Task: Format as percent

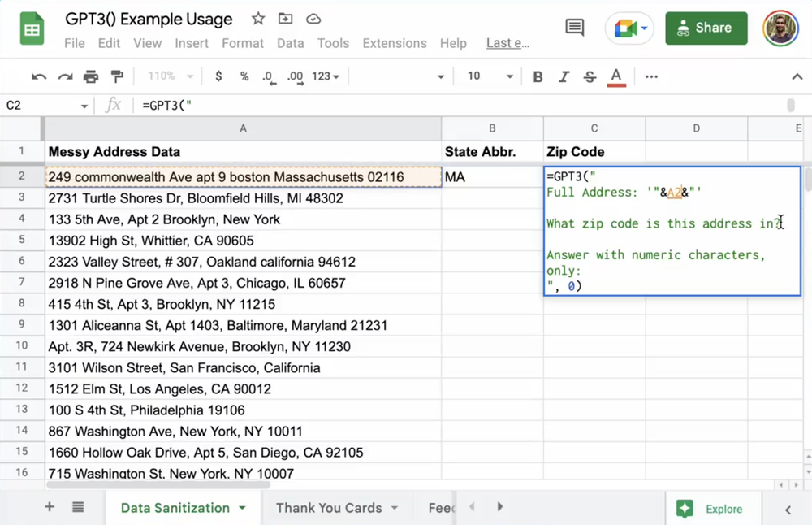Action: [244, 76]
